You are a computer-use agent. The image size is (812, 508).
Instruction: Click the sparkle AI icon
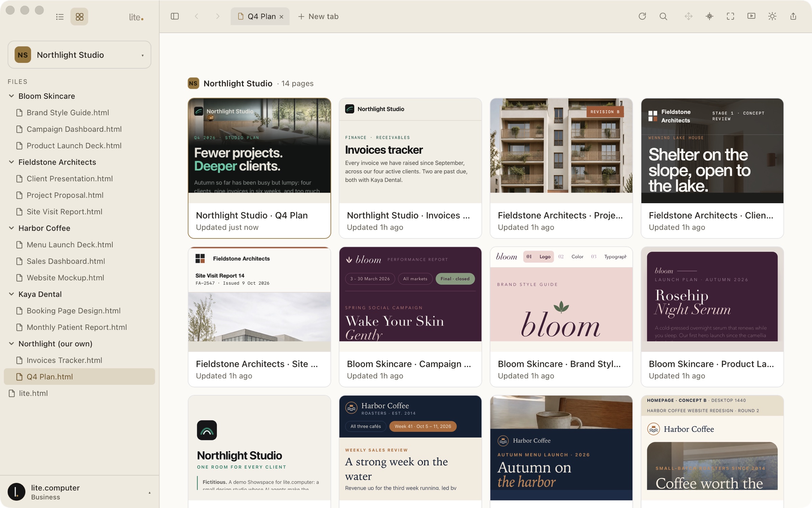[x=709, y=16]
